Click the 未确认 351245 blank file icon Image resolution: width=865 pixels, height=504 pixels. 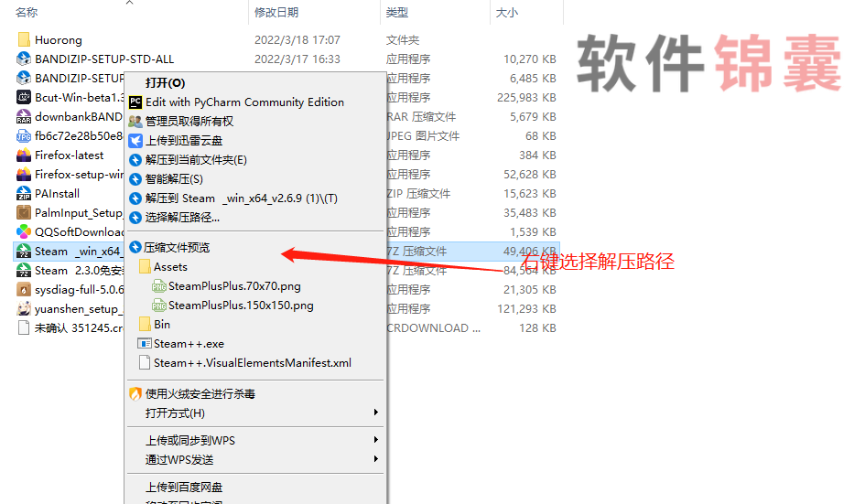[x=24, y=328]
